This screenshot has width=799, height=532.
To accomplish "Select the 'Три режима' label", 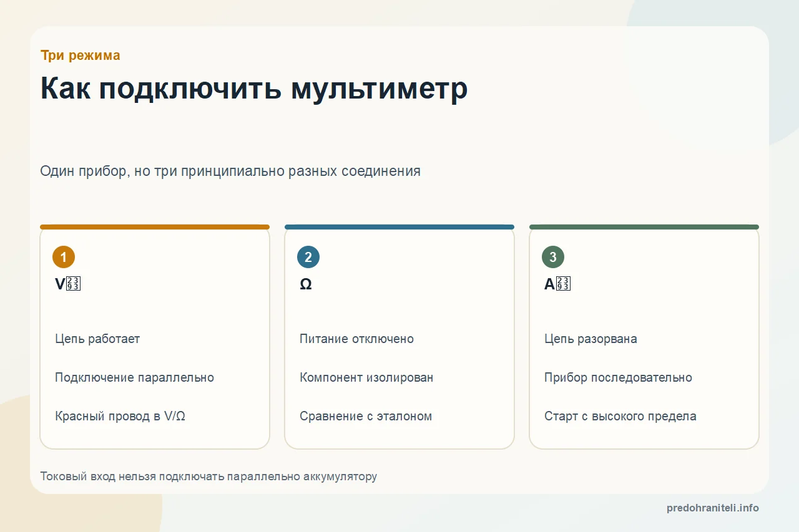I will point(81,56).
